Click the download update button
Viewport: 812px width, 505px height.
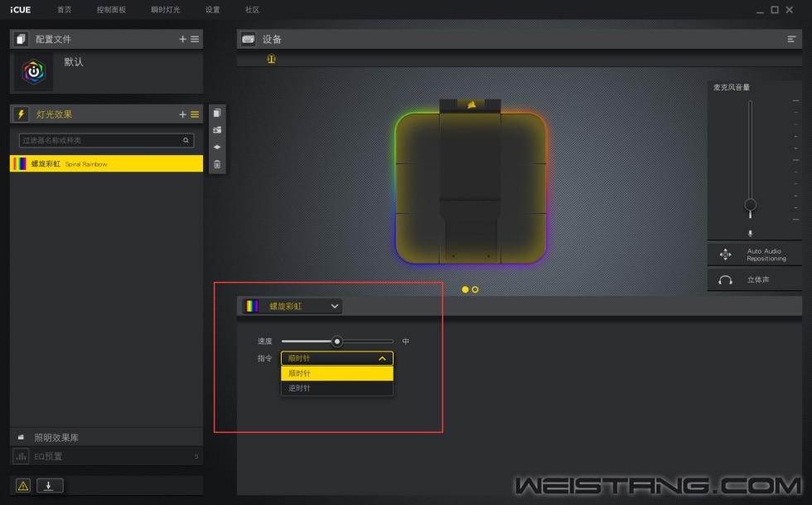(50, 485)
